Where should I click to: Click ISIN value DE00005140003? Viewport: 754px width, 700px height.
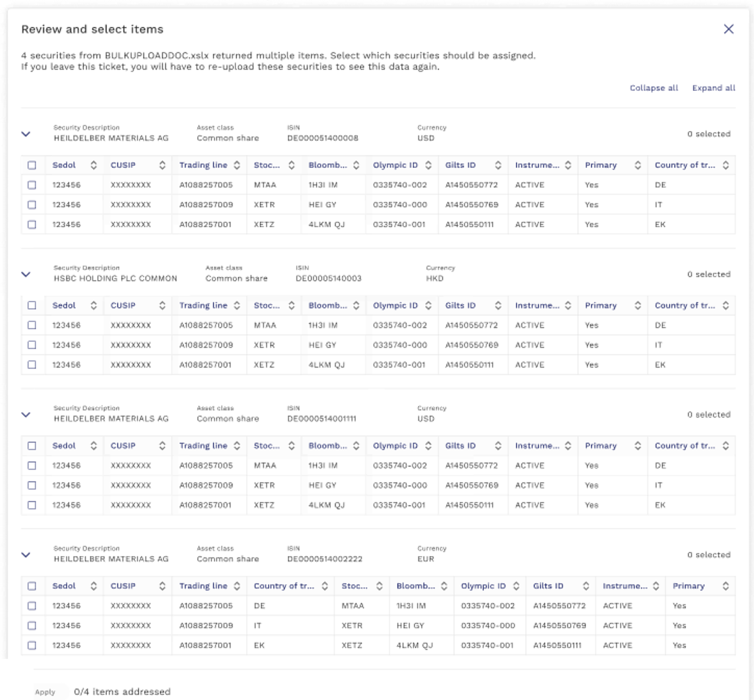pos(329,279)
